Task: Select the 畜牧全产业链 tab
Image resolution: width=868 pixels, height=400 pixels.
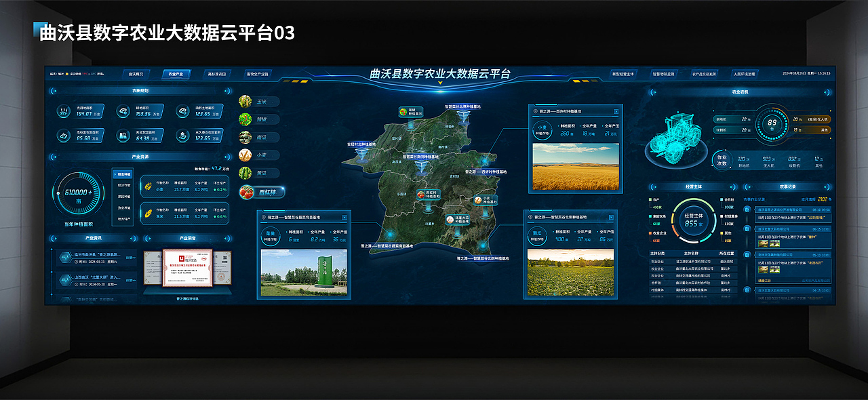Action: point(258,74)
